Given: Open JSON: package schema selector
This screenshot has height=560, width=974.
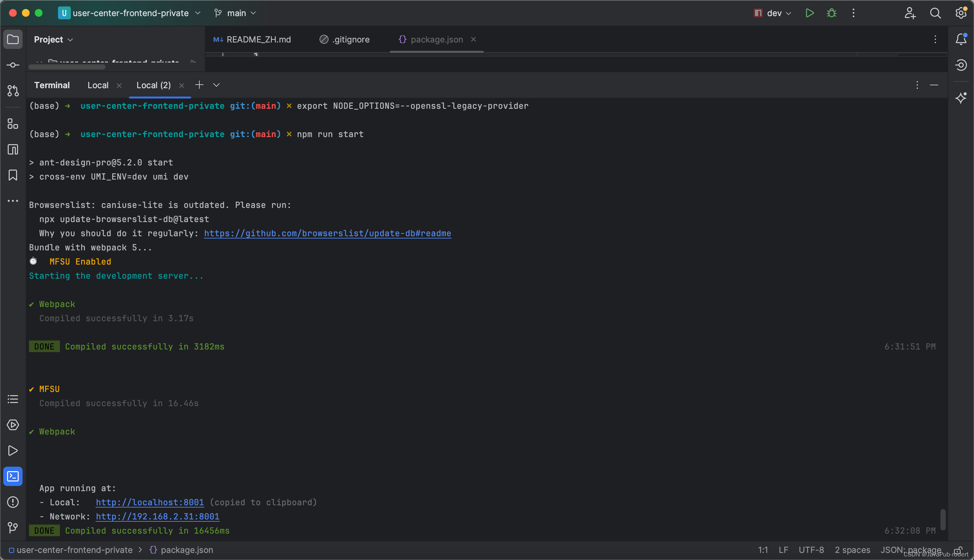Looking at the screenshot, I should point(911,550).
